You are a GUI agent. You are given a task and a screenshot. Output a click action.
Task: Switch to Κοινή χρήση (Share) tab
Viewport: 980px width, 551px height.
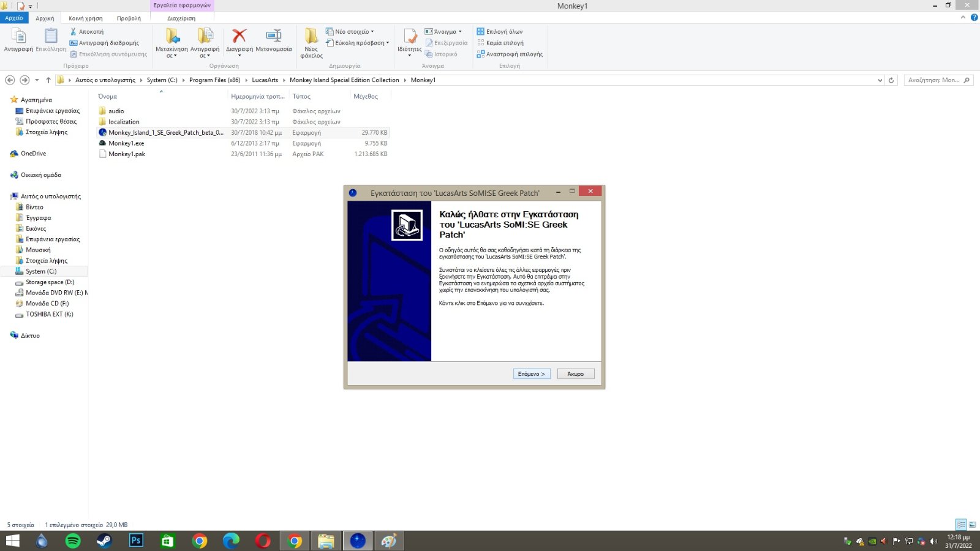coord(86,18)
